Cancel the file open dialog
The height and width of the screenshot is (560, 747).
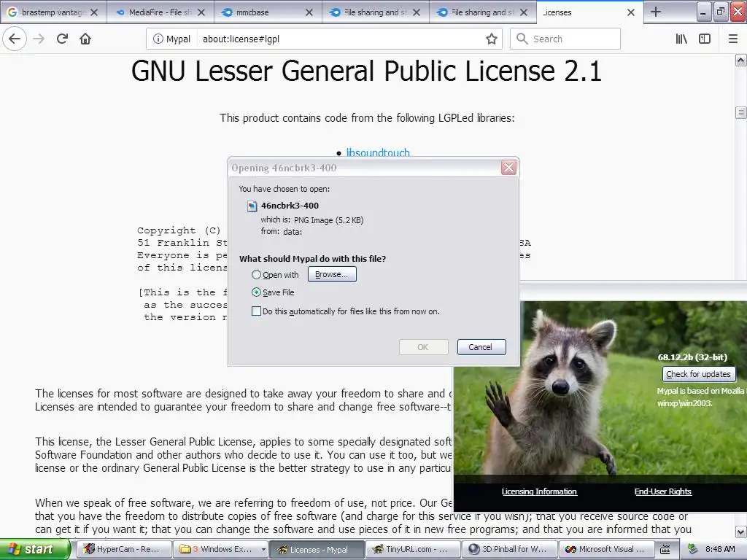point(481,347)
